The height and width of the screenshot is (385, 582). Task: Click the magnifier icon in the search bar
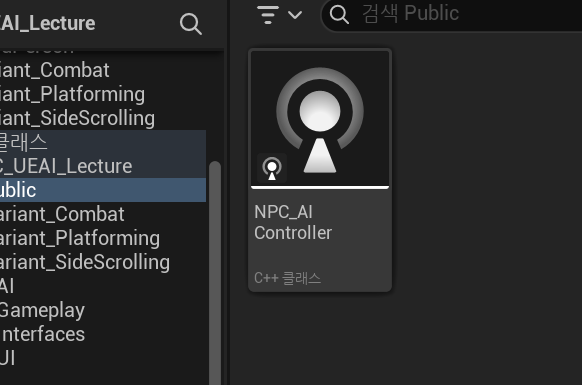coord(339,14)
